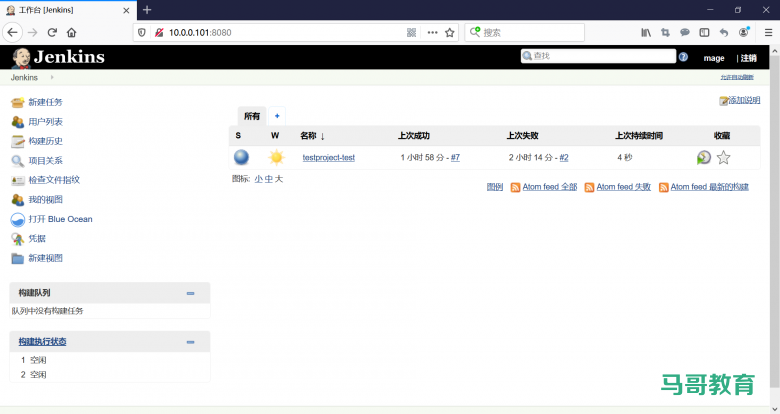Bookmark this page with the star icon
Image resolution: width=780 pixels, height=414 pixels.
450,32
